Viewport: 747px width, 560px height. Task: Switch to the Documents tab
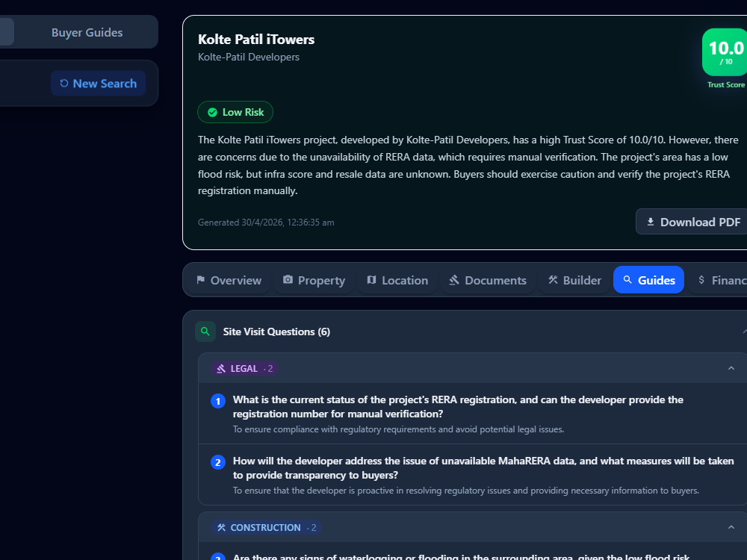tap(488, 280)
